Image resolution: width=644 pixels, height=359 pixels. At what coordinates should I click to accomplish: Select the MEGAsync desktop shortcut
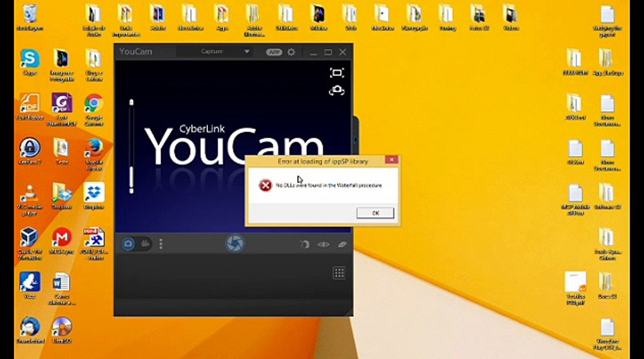point(62,241)
